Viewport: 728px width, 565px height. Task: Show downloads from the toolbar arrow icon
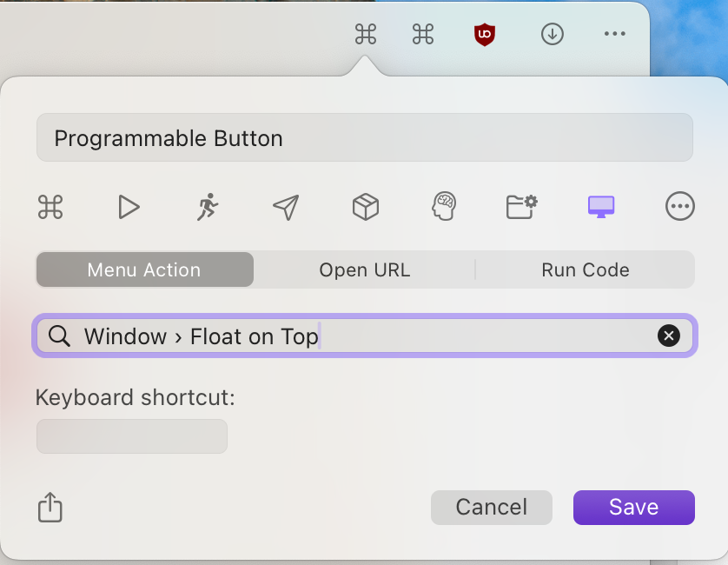pos(553,34)
